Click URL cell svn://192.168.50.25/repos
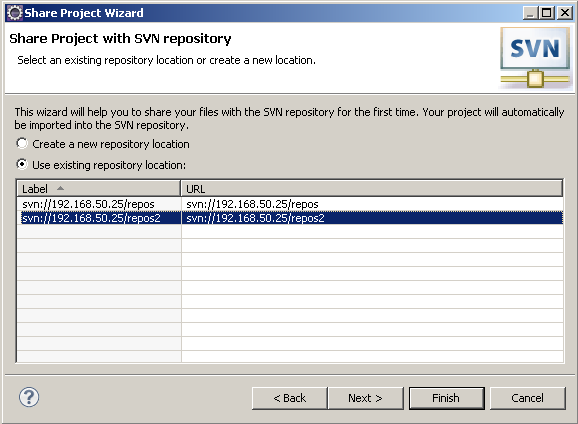Image resolution: width=578 pixels, height=424 pixels. coord(252,204)
